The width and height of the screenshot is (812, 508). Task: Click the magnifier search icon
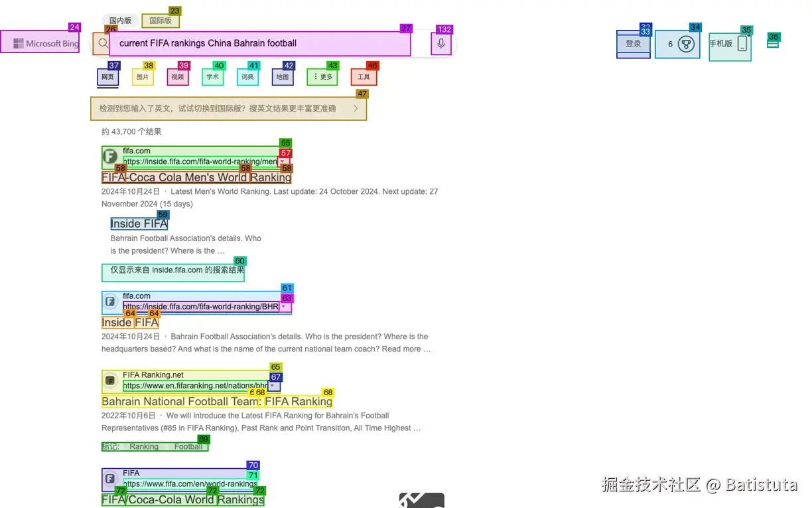coord(103,44)
